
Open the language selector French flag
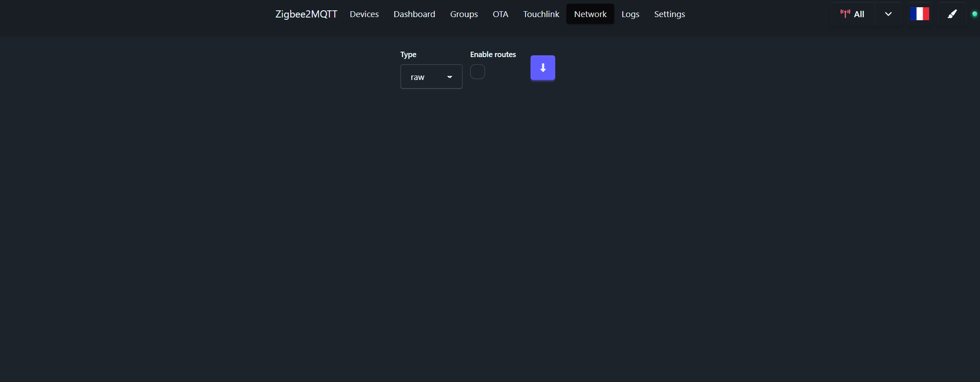(919, 14)
